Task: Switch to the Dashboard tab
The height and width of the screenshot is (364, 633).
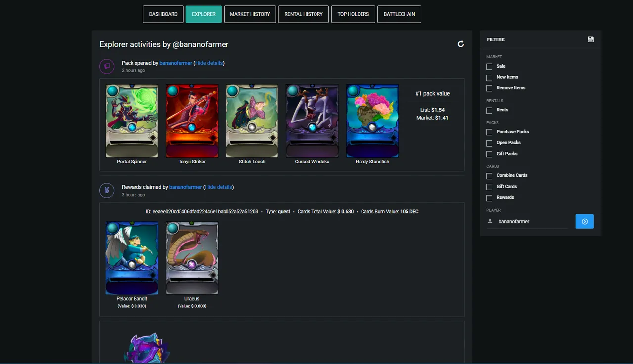Action: coord(163,14)
